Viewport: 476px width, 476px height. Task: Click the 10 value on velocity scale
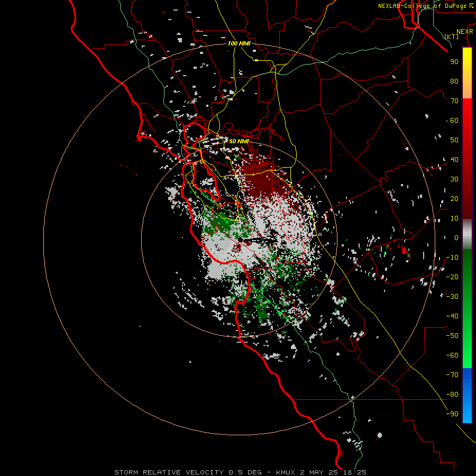(x=454, y=218)
